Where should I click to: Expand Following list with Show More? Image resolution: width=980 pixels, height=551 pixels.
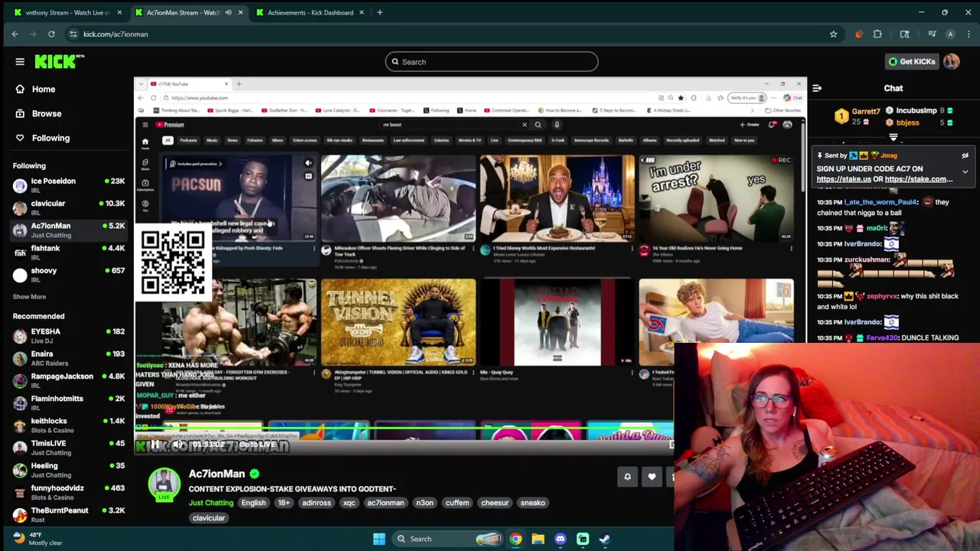(29, 297)
